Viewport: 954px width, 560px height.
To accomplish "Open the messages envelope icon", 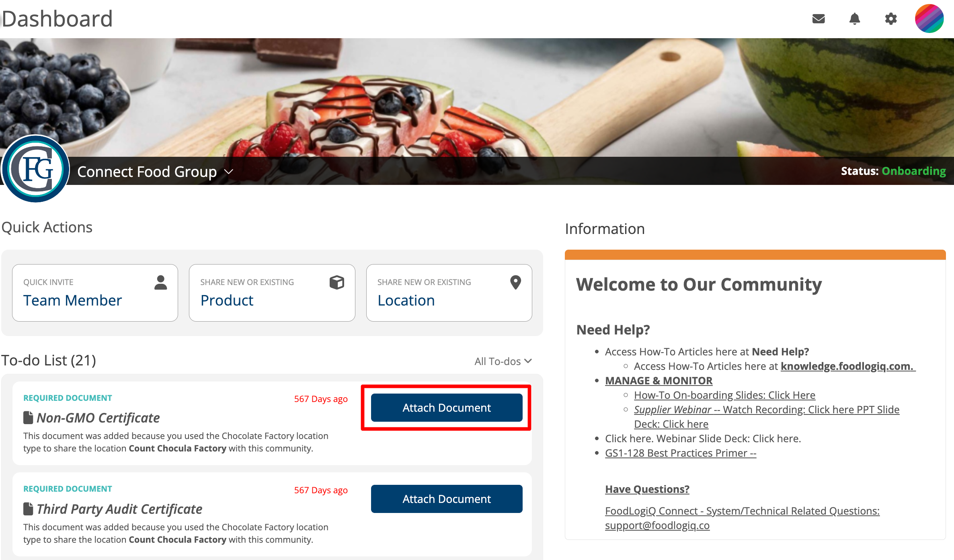I will tap(819, 18).
